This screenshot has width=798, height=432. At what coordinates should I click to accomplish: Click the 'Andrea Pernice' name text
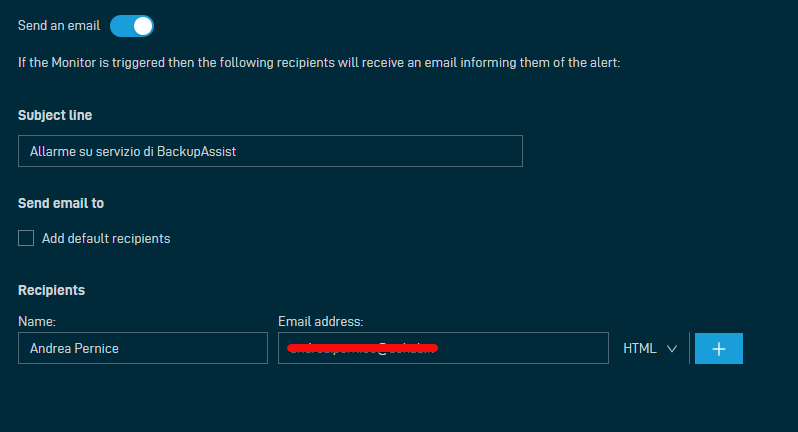pyautogui.click(x=75, y=349)
